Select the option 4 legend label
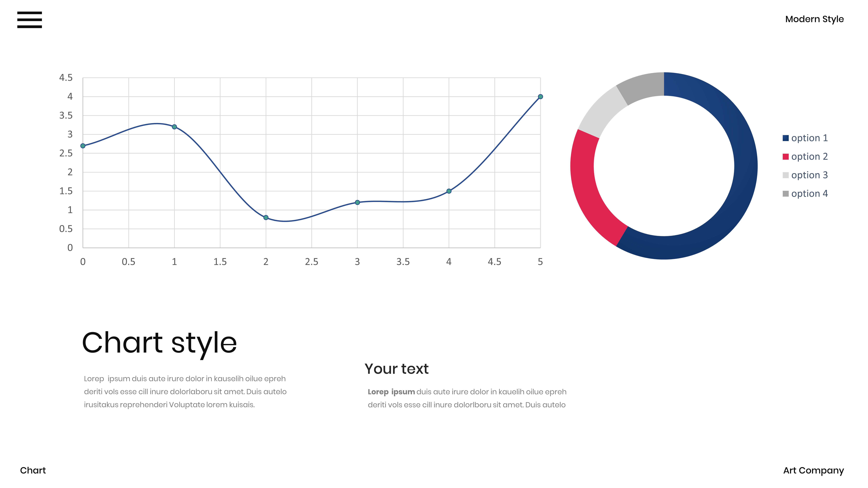 click(x=809, y=194)
